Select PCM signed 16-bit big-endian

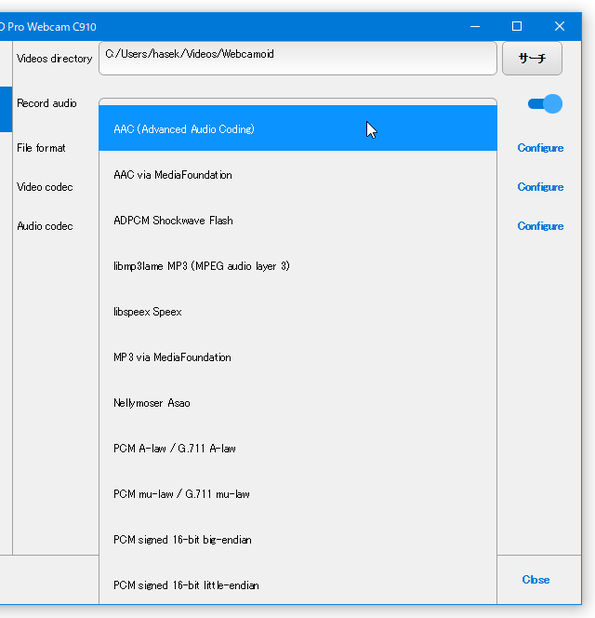(298, 540)
